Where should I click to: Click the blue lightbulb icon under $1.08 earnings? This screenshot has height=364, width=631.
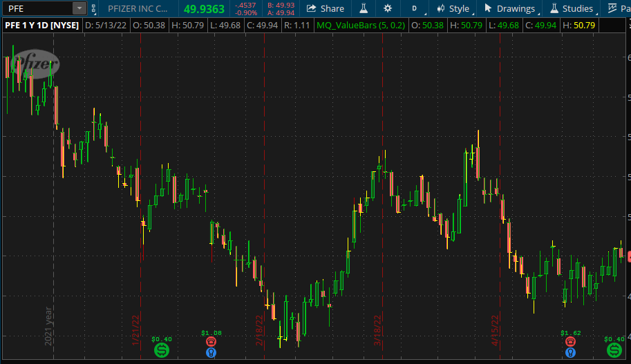pyautogui.click(x=211, y=353)
